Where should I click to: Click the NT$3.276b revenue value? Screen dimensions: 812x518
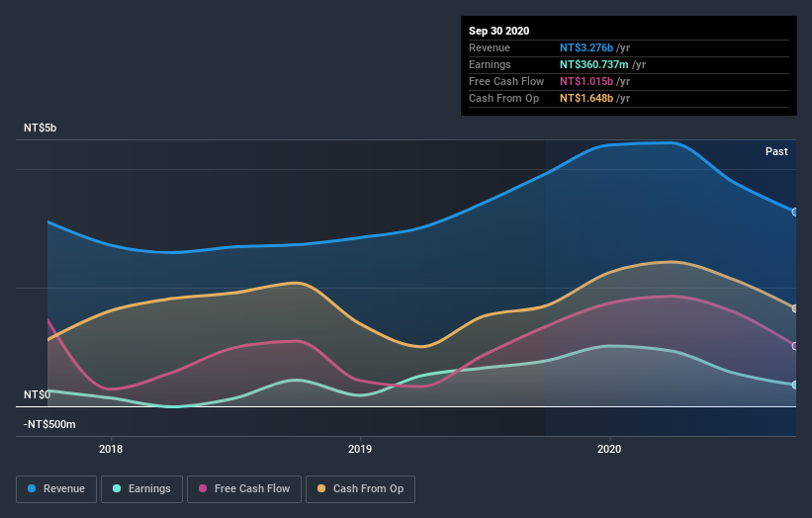(x=586, y=47)
